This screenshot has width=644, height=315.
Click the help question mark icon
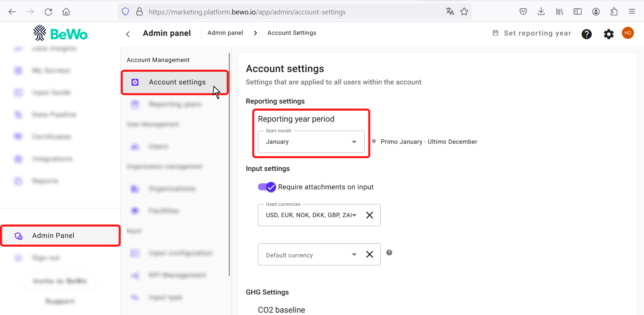click(x=586, y=34)
